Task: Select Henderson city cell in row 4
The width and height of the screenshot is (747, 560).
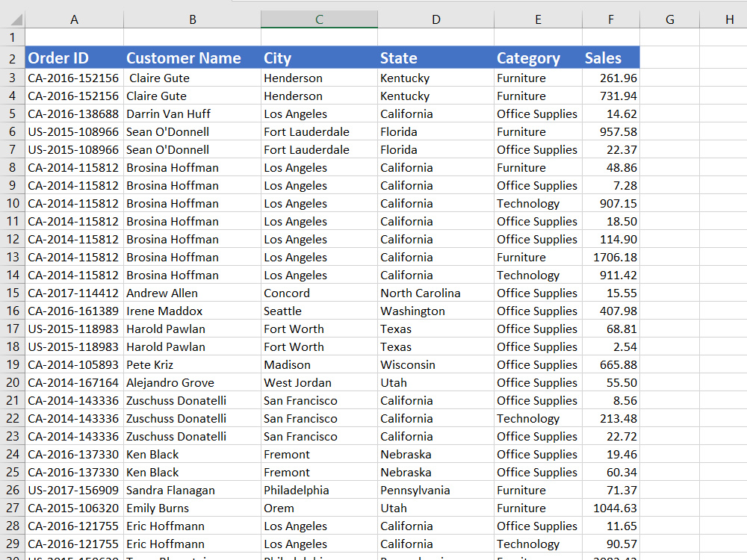Action: click(319, 96)
